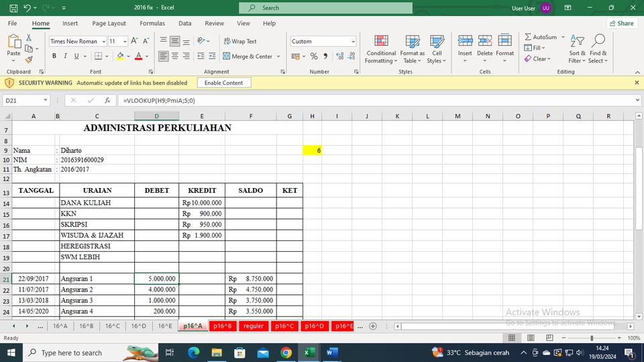Expand Merge & Center options arrow

(278, 56)
